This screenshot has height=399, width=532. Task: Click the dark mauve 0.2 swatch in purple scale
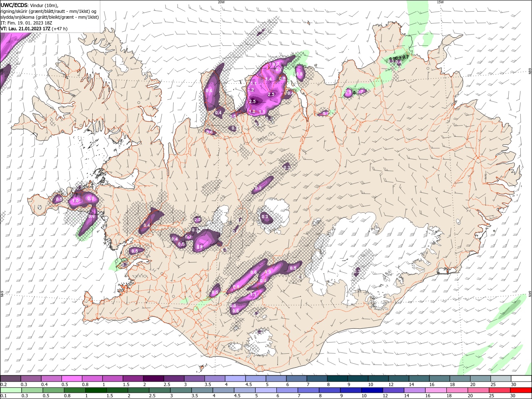pyautogui.click(x=10, y=379)
